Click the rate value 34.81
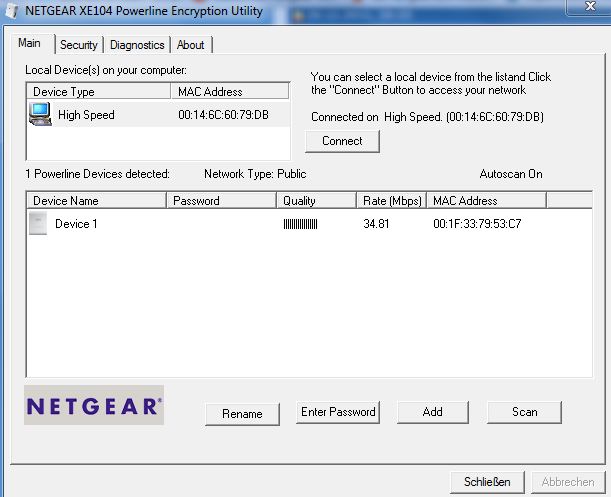The height and width of the screenshot is (497, 611). [x=376, y=224]
